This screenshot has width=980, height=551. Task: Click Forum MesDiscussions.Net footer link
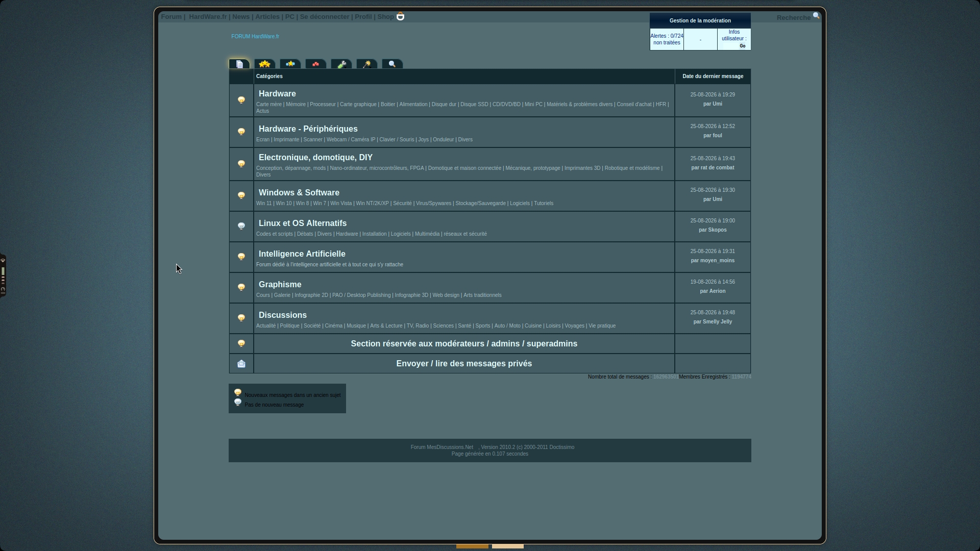coord(442,447)
